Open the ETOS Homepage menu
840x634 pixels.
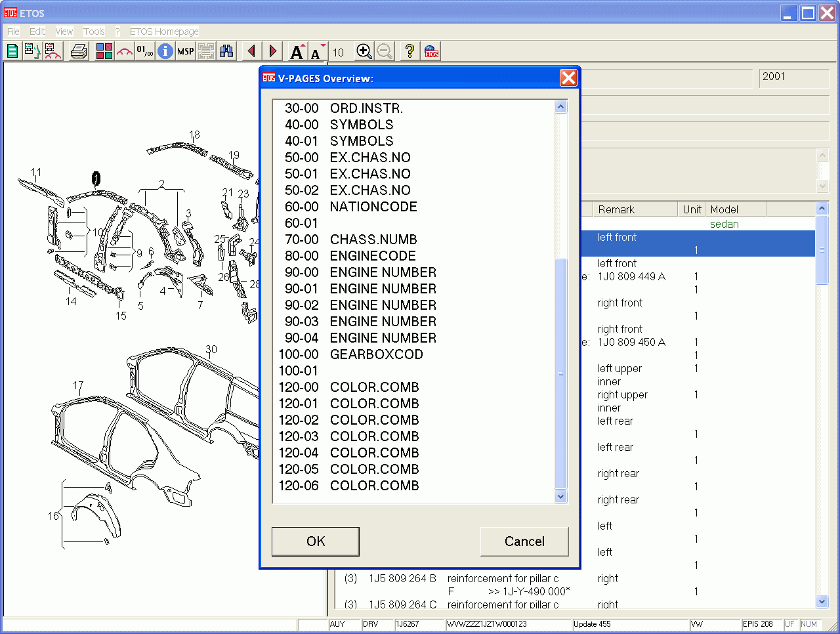coord(164,32)
